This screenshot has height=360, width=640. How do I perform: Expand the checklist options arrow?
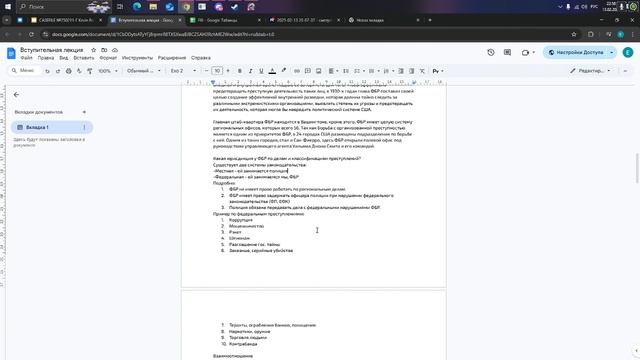364,71
